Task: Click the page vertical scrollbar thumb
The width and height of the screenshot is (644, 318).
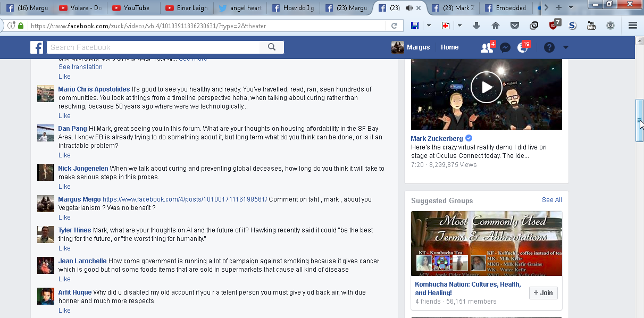Action: click(640, 120)
